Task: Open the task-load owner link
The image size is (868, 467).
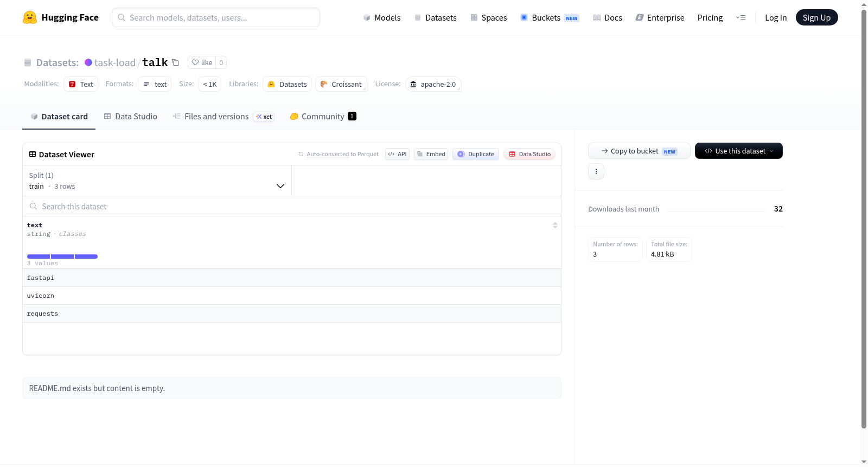Action: (x=114, y=62)
